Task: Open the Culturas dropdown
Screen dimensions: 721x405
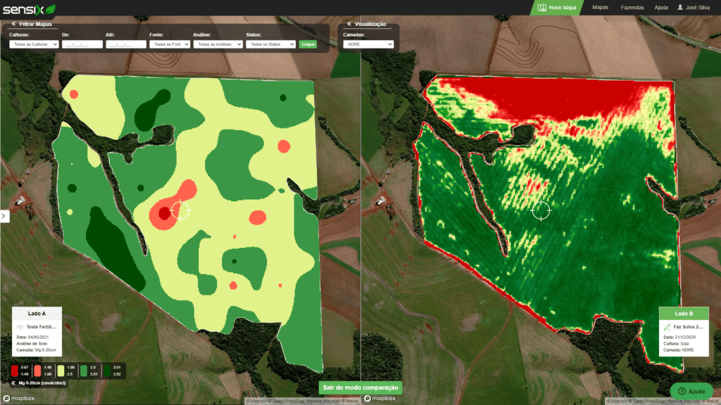Action: pyautogui.click(x=33, y=44)
